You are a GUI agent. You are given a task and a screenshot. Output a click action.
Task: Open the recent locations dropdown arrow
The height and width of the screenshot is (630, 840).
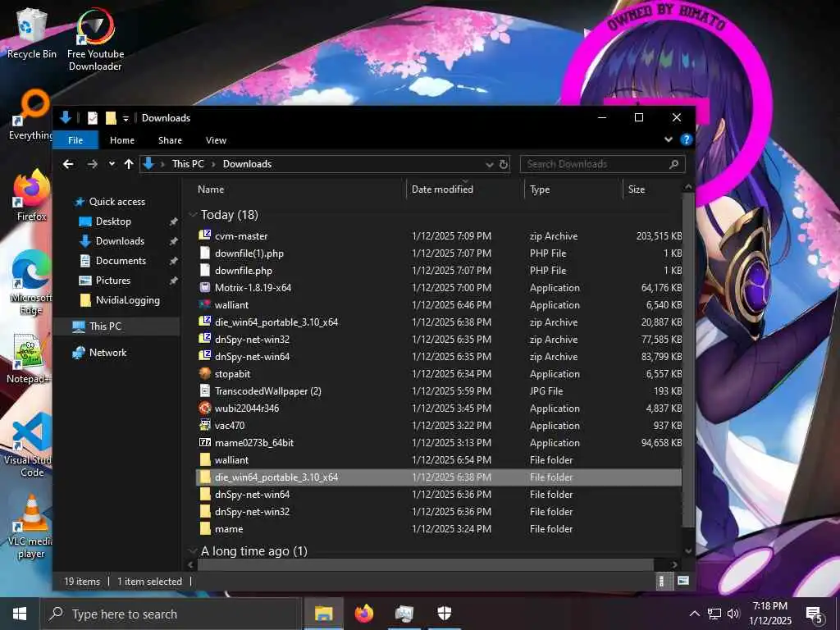point(112,164)
